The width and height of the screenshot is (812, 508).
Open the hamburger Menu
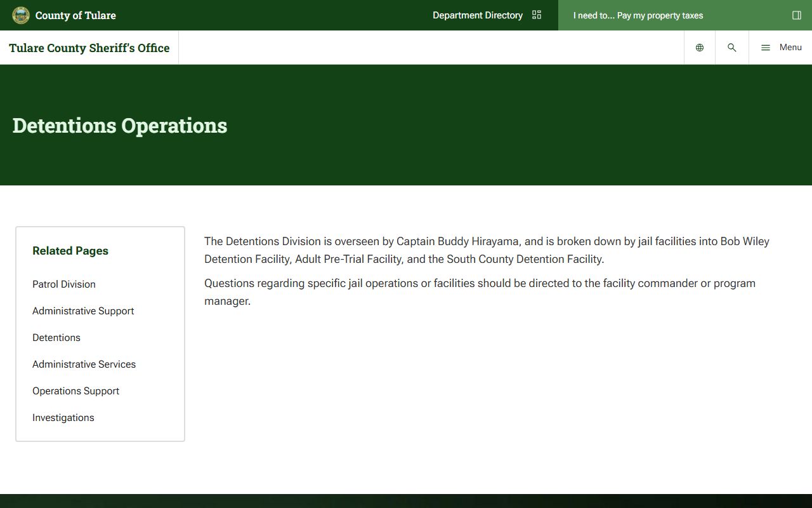click(781, 48)
